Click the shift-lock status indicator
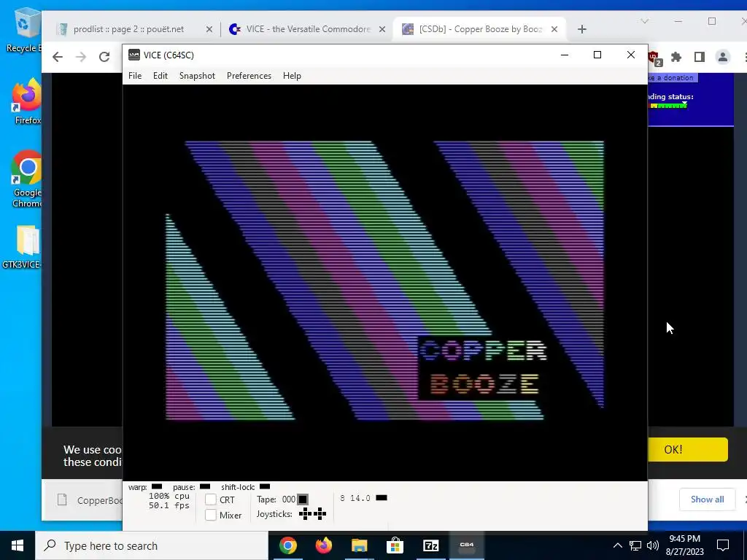The image size is (747, 560). (x=265, y=486)
